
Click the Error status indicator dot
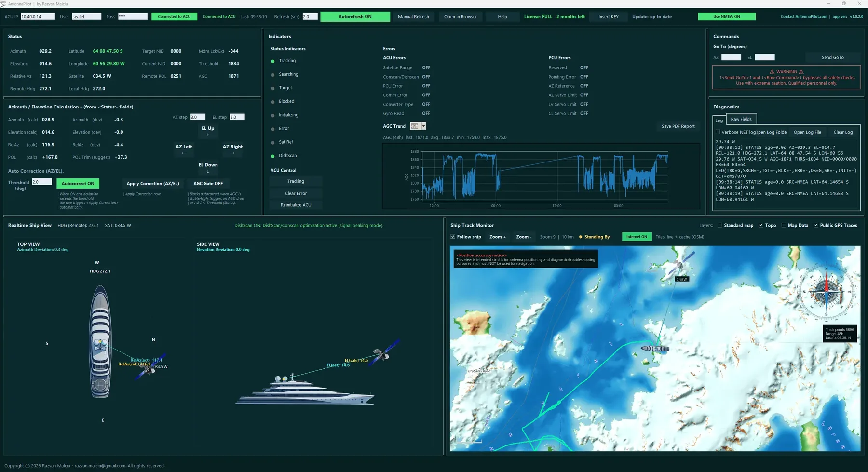(x=273, y=129)
